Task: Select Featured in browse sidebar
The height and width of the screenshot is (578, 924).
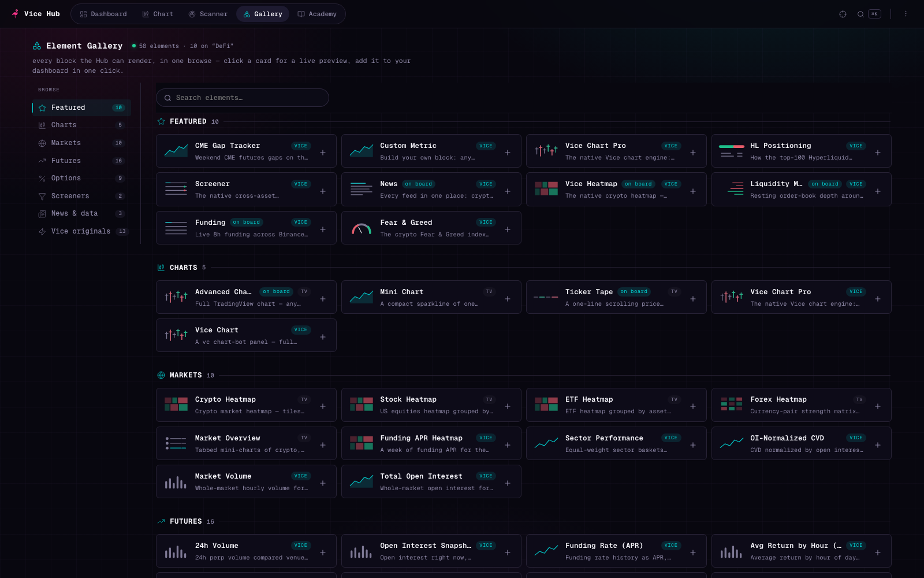Action: (x=81, y=108)
